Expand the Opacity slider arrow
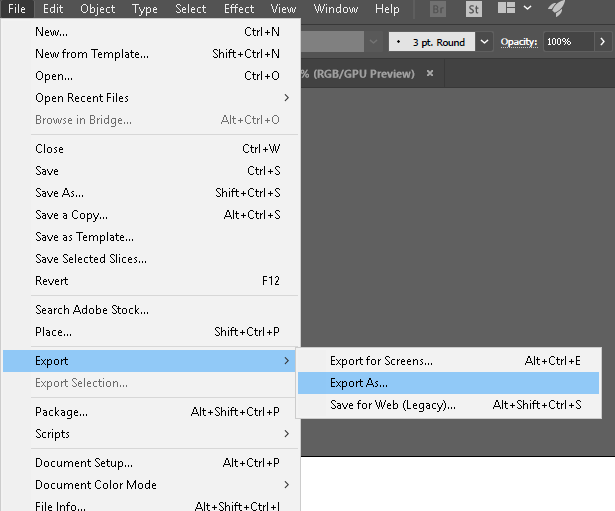 [602, 42]
